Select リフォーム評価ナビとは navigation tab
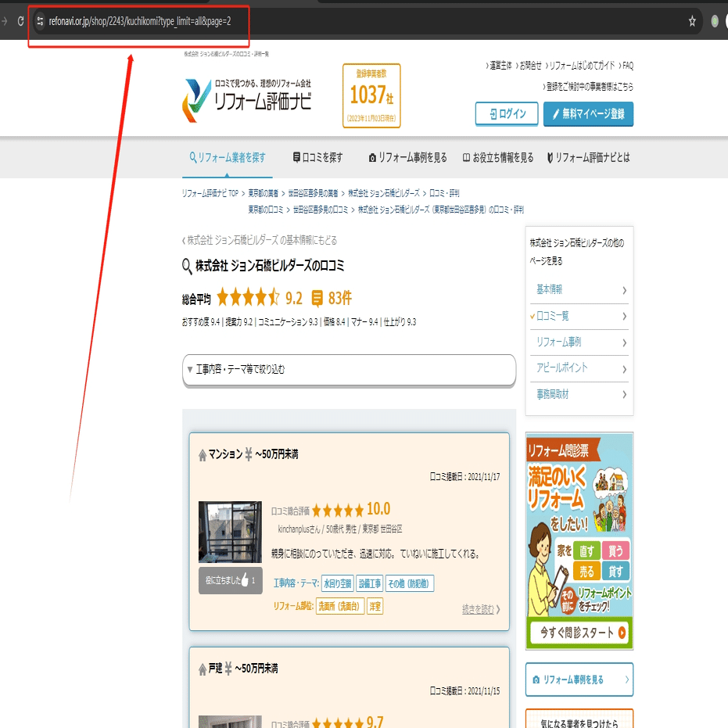The width and height of the screenshot is (728, 728). (588, 157)
